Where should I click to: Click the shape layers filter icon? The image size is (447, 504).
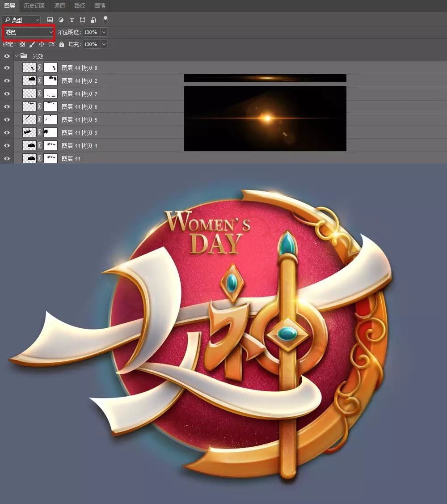tap(82, 20)
